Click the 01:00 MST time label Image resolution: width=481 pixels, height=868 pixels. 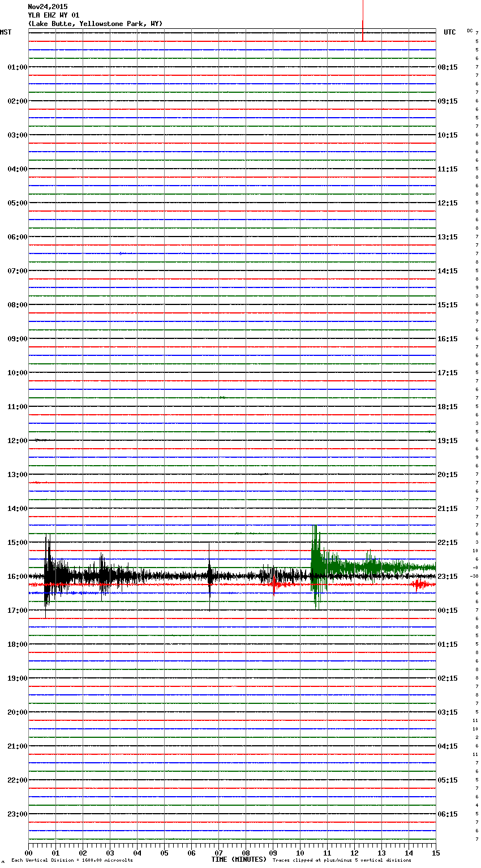17,67
